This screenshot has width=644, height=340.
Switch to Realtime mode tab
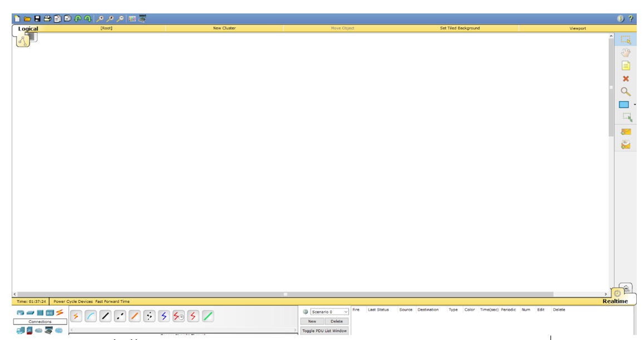click(x=615, y=301)
